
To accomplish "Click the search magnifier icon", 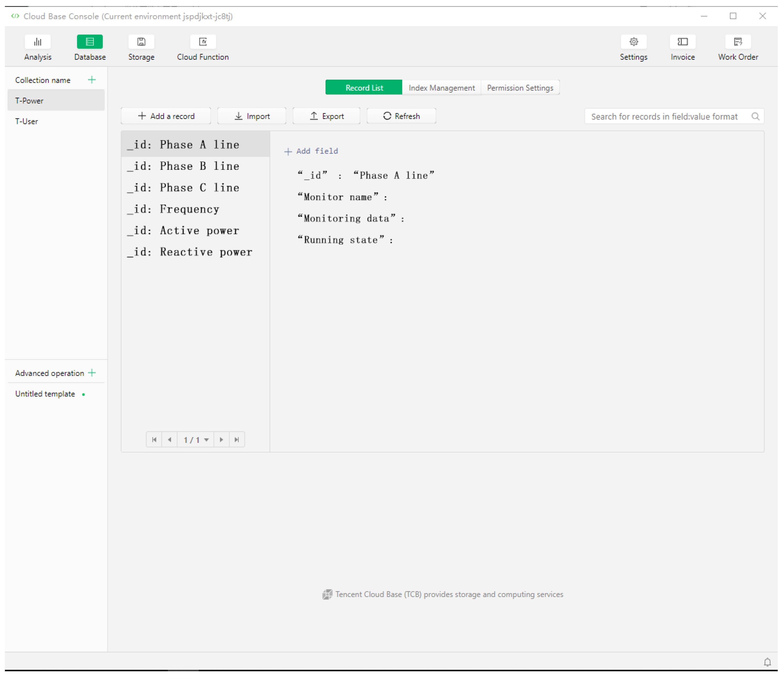I will [x=755, y=116].
